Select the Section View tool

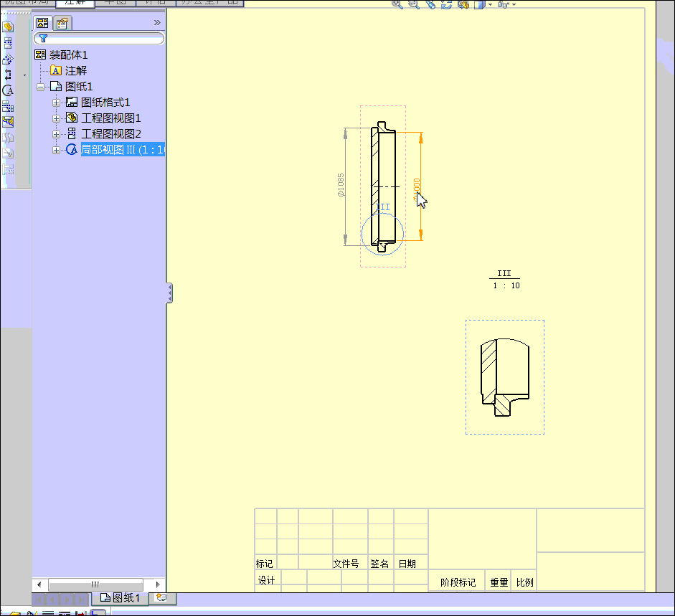8,75
